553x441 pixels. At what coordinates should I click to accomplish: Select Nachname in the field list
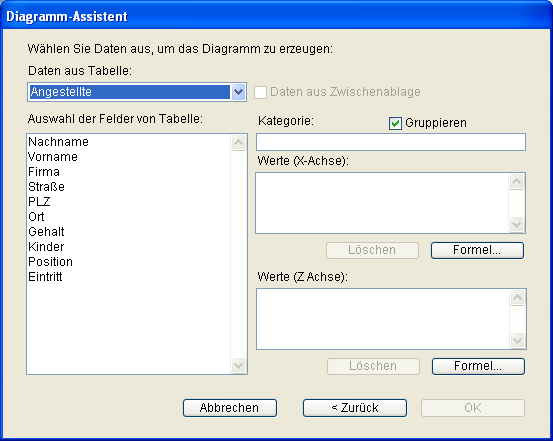point(59,142)
